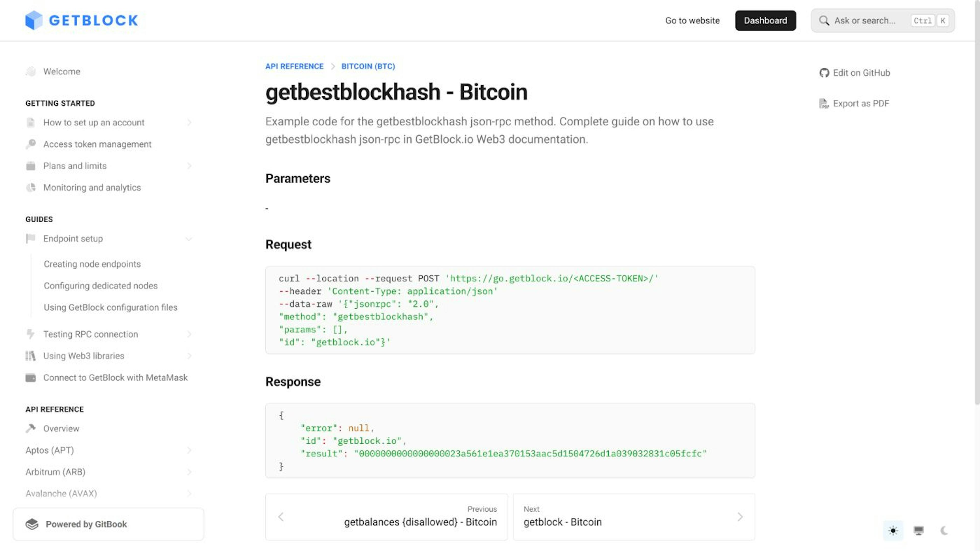Image resolution: width=980 pixels, height=551 pixels.
Task: Enable dark mode with the moon toggle
Action: tap(944, 530)
